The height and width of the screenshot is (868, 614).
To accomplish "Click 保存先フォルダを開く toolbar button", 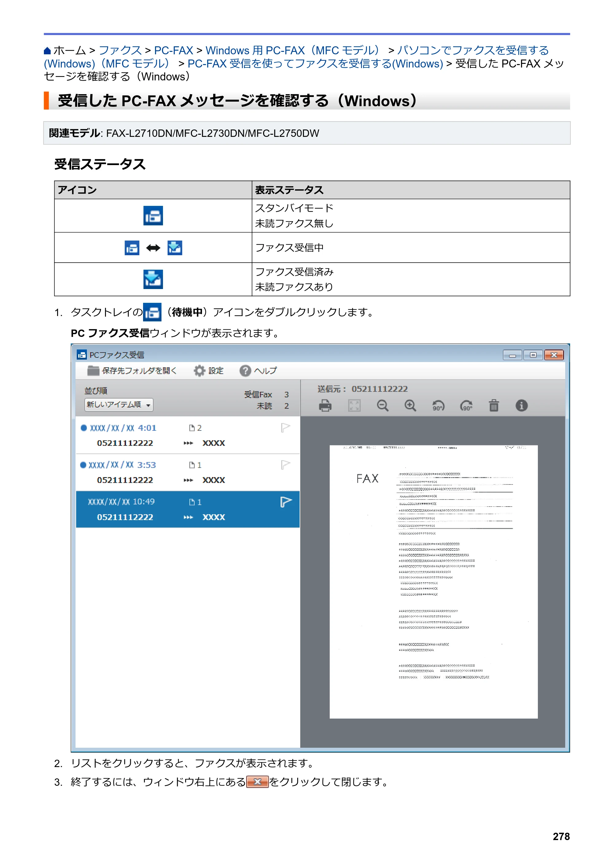I will [x=132, y=371].
